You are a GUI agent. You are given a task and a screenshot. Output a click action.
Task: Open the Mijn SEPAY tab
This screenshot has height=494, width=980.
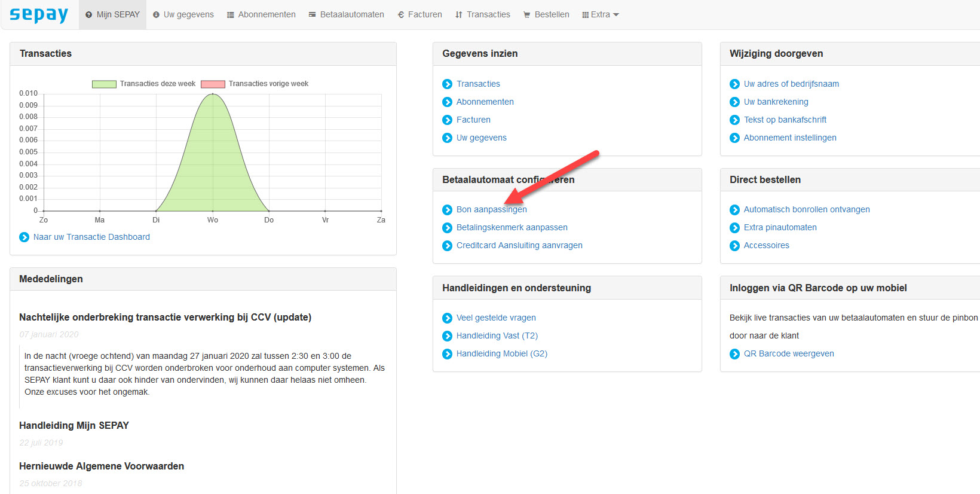[x=112, y=14]
